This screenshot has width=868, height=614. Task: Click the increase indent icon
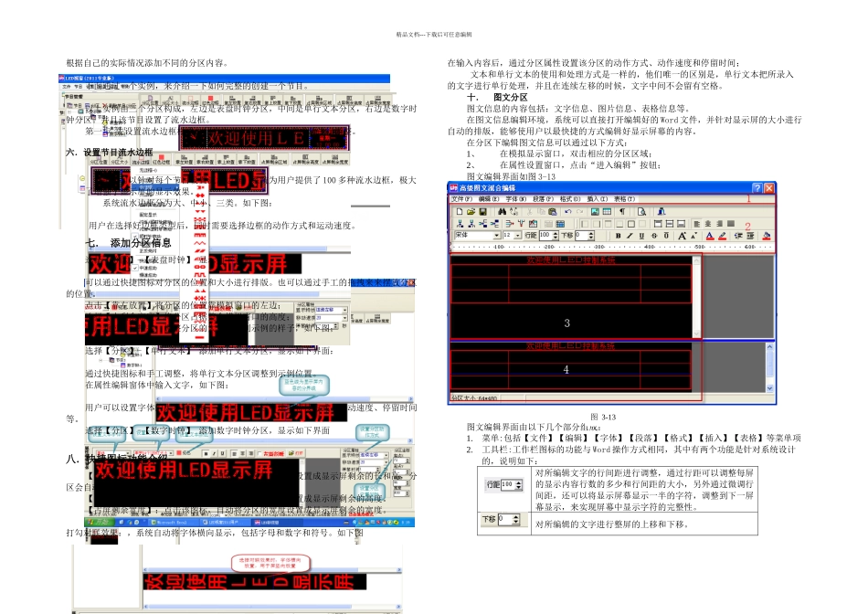[751, 236]
